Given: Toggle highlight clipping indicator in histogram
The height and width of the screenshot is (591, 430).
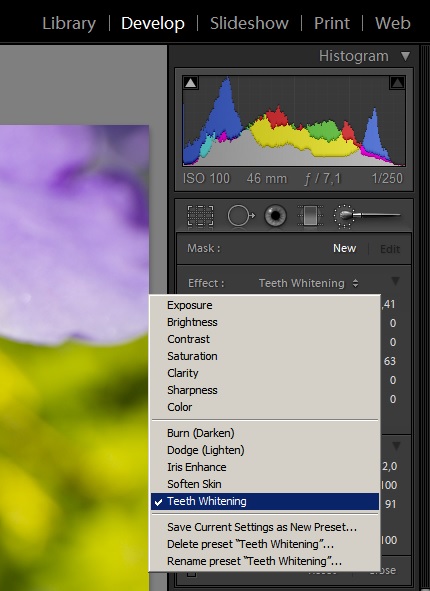Looking at the screenshot, I should (x=397, y=83).
